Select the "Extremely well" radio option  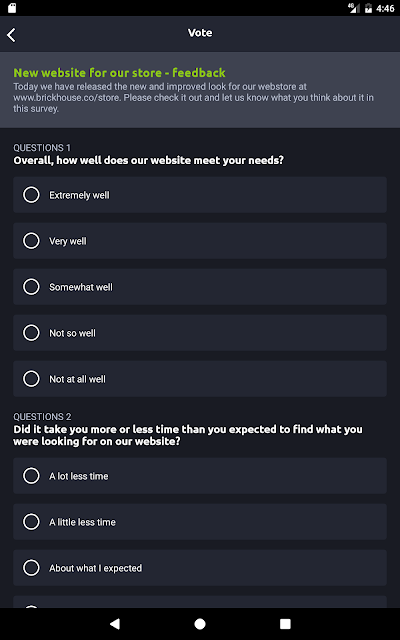click(200, 195)
